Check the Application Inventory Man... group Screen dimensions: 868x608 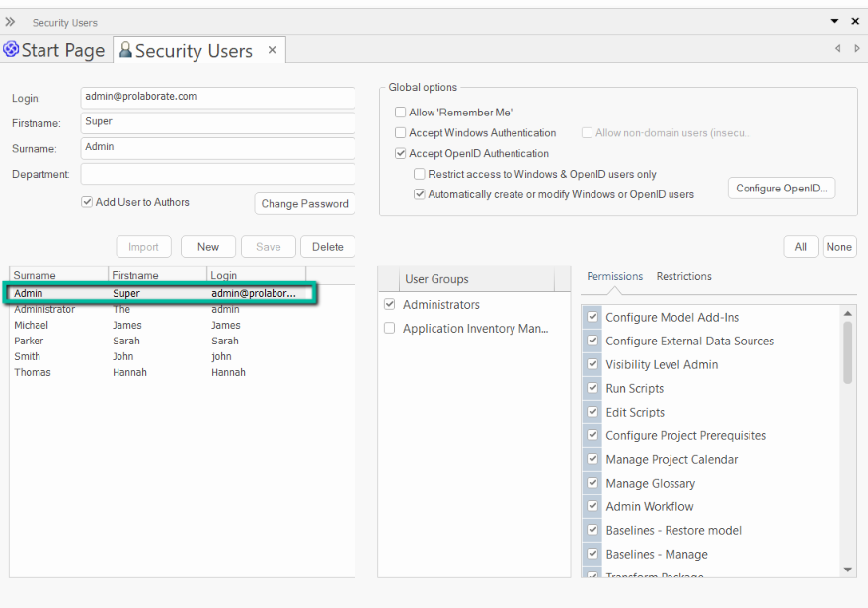pos(390,328)
